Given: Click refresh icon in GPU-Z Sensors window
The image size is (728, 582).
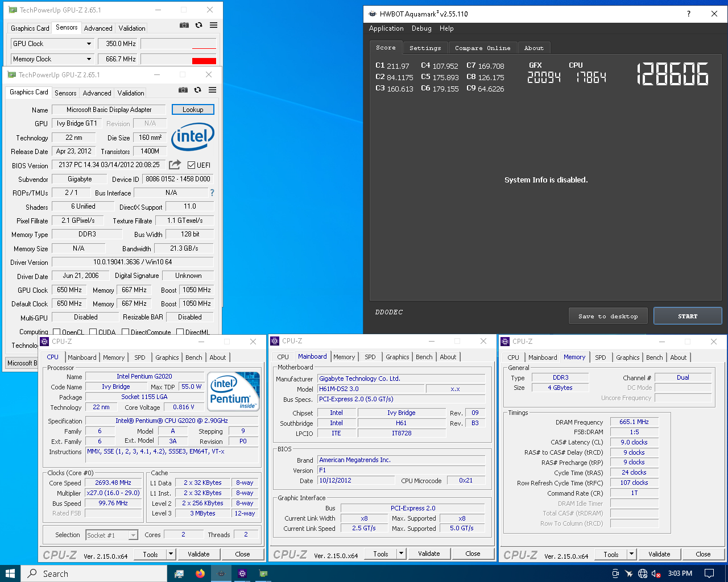Looking at the screenshot, I should pyautogui.click(x=198, y=25).
